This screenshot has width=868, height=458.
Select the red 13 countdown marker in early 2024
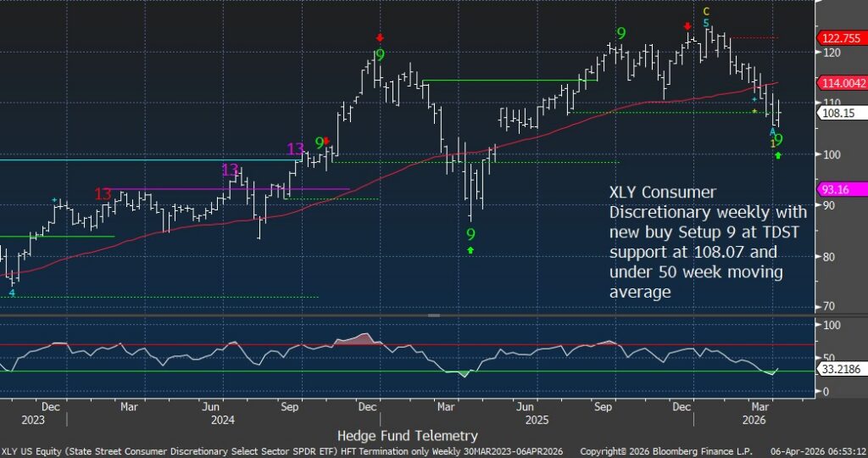coord(103,194)
